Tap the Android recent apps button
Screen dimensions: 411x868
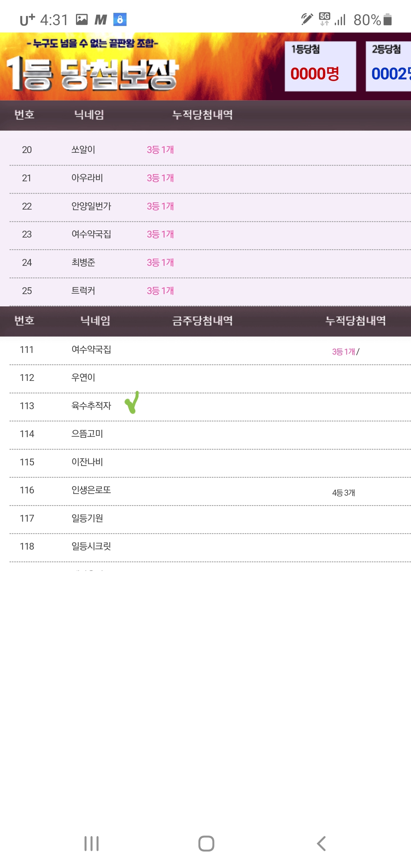coord(91,844)
